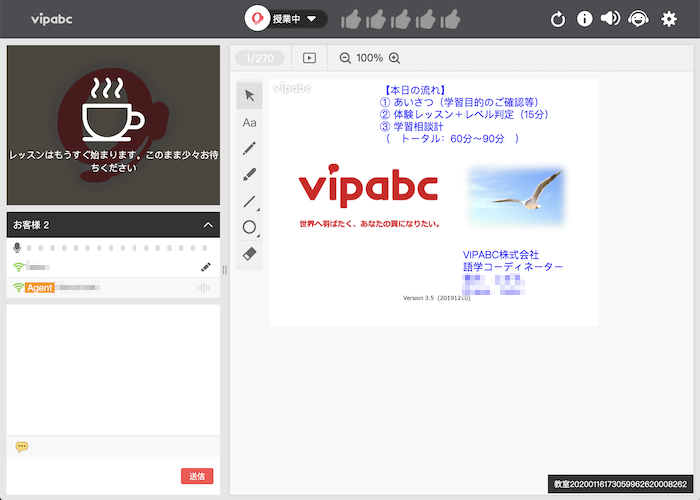The width and height of the screenshot is (700, 500).
Task: Click the chat bubble emoji icon
Action: 21,446
